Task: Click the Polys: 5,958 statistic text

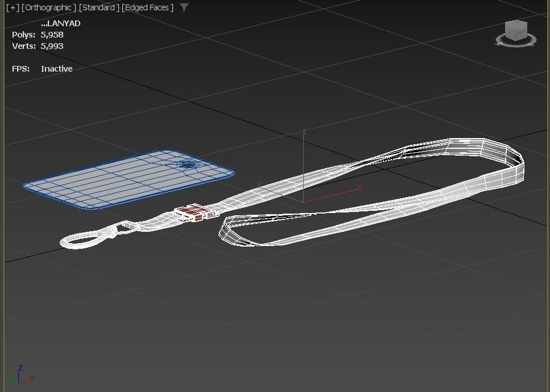Action: tap(38, 35)
